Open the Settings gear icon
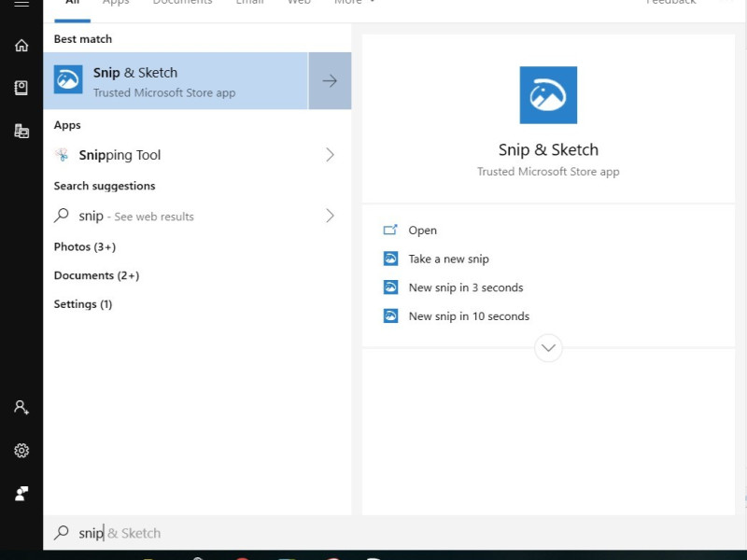The image size is (747, 560). (x=21, y=451)
